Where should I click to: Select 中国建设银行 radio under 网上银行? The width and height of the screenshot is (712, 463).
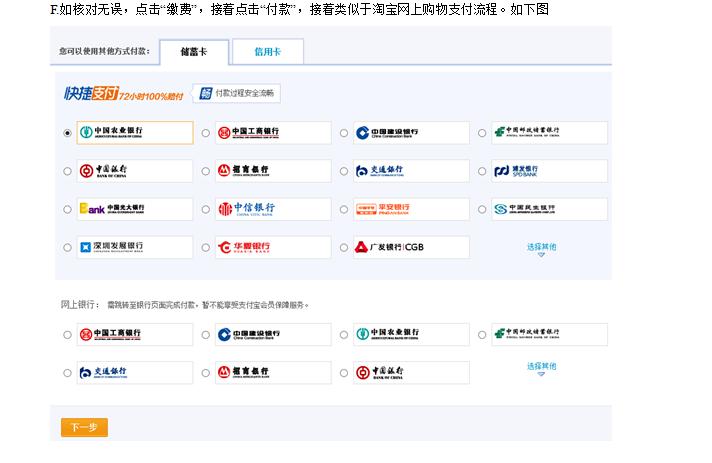pyautogui.click(x=206, y=335)
